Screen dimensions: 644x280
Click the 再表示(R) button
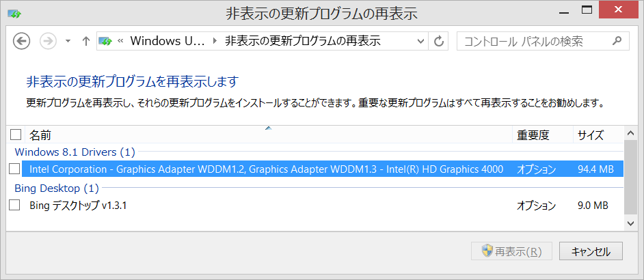(512, 251)
